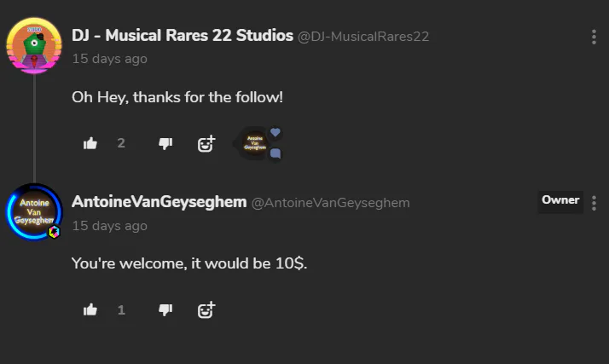This screenshot has height=364, width=609.
Task: Click the creator heart icon on DJ's comment
Action: [x=275, y=132]
